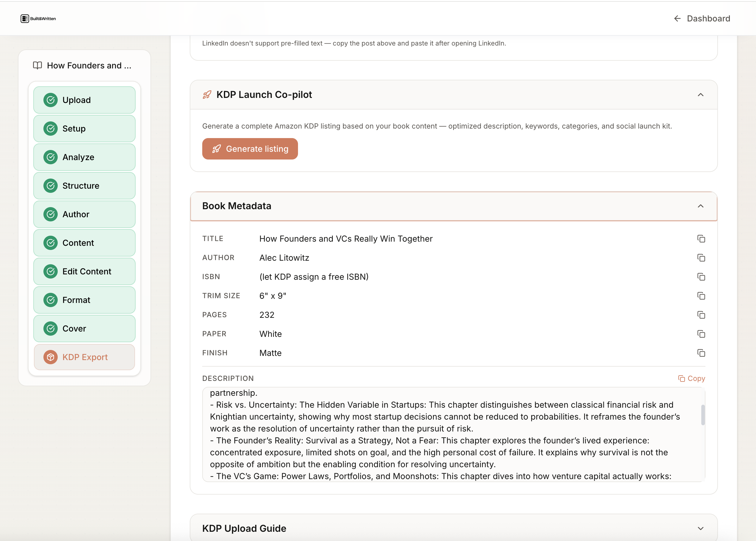Open the Setup step
Viewport: 756px width, 541px height.
(84, 129)
